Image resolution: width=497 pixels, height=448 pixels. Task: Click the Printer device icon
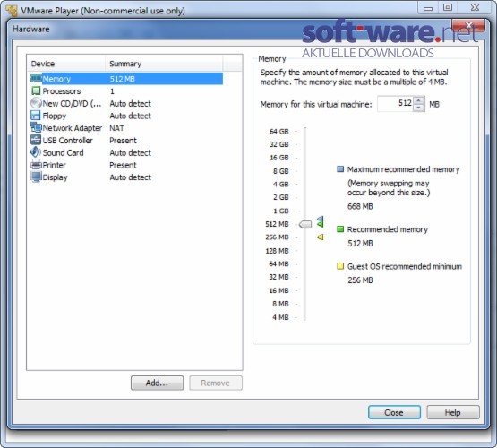click(x=36, y=165)
